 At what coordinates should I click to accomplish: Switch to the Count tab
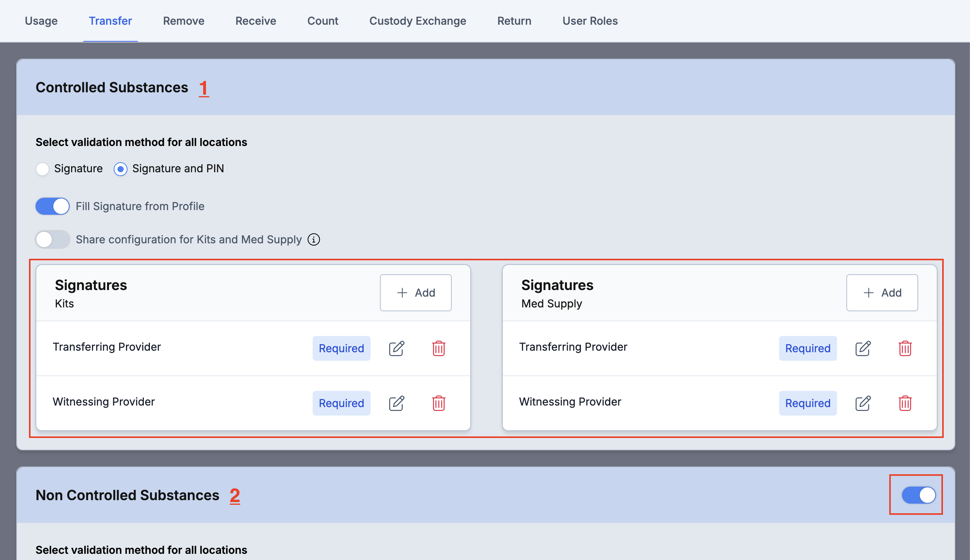tap(323, 21)
